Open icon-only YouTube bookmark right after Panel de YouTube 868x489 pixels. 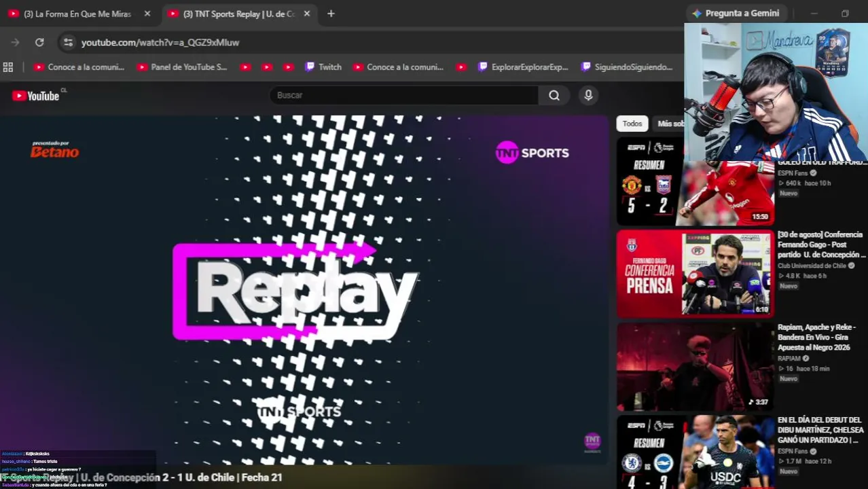245,67
